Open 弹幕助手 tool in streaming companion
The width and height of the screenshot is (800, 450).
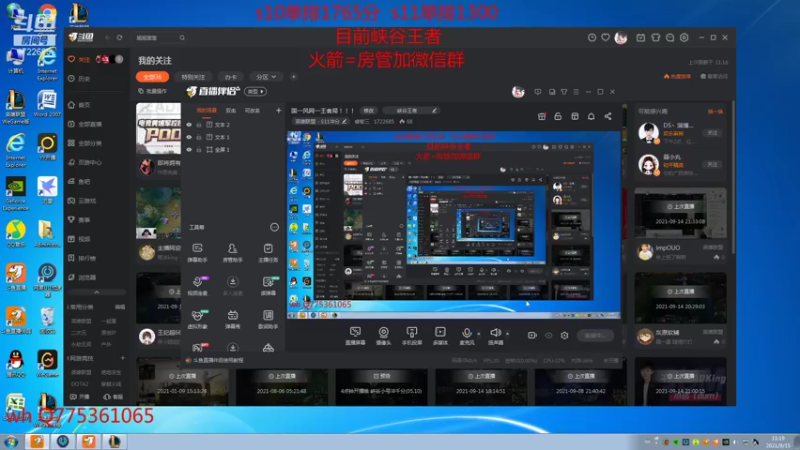click(197, 253)
